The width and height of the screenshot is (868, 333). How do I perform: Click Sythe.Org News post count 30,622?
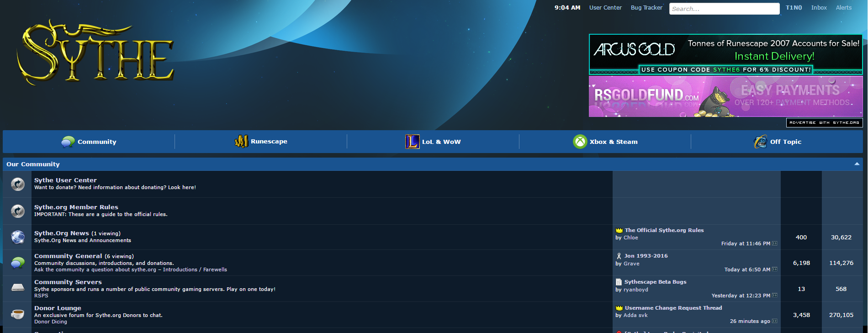coord(841,237)
